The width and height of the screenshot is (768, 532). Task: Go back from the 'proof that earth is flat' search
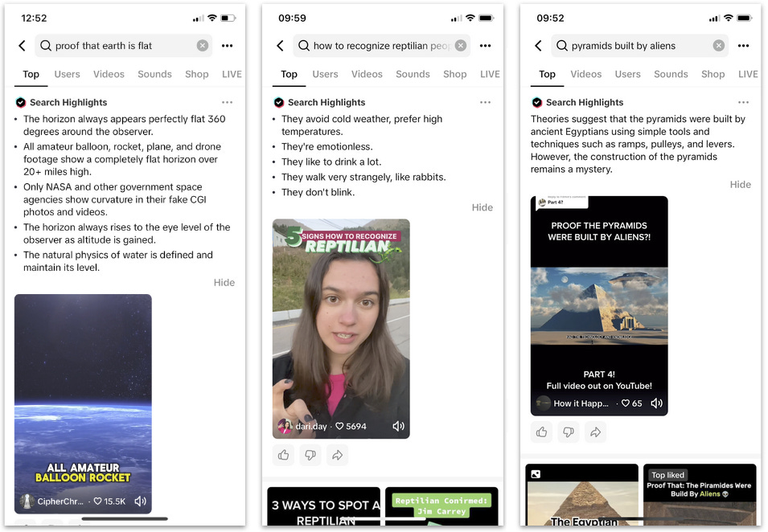click(x=22, y=46)
